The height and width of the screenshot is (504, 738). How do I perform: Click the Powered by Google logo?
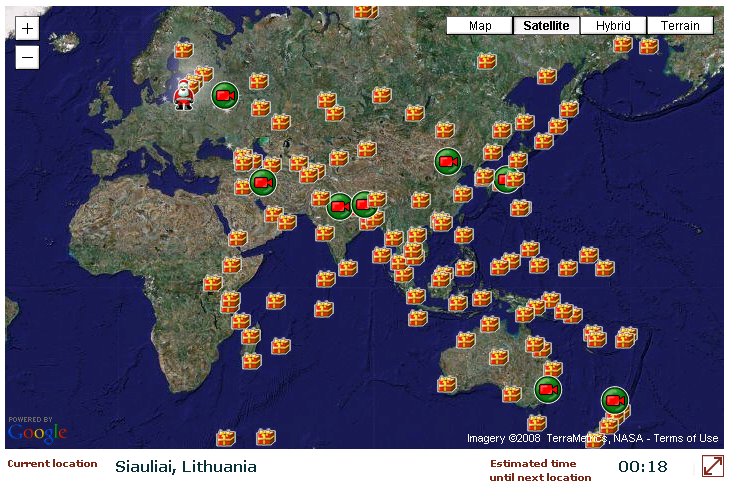tap(38, 430)
